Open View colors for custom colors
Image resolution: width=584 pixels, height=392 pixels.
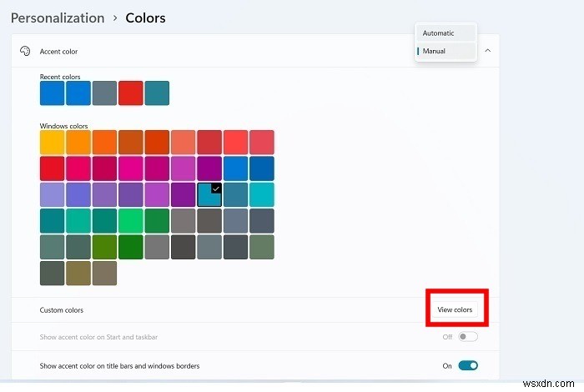point(455,310)
